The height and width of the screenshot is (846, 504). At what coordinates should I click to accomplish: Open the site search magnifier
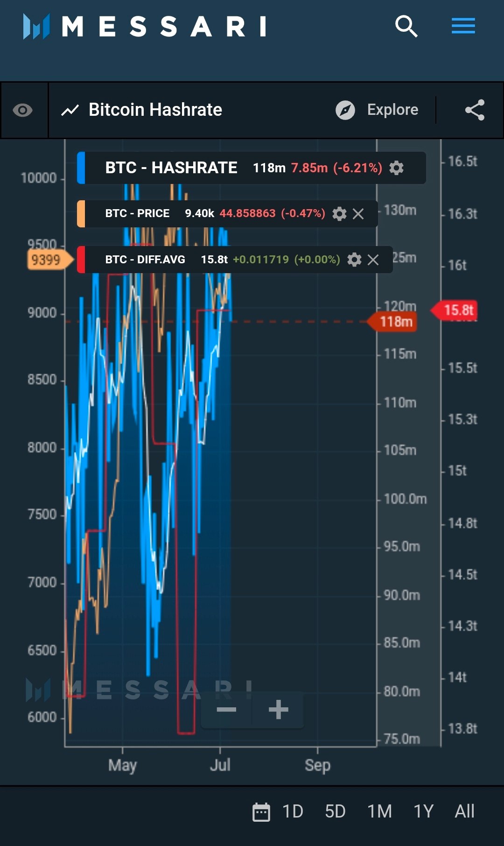point(406,26)
